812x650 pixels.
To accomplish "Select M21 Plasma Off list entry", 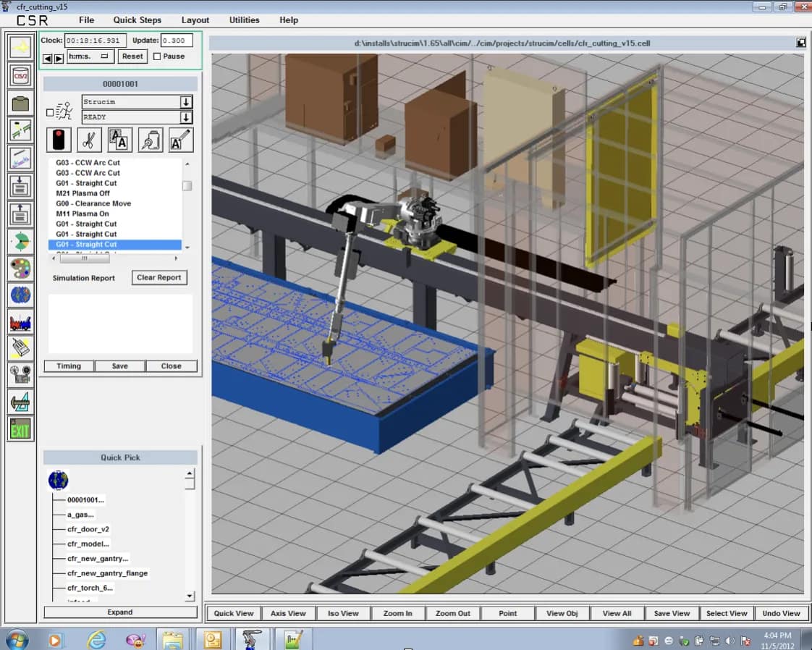I will pyautogui.click(x=83, y=193).
